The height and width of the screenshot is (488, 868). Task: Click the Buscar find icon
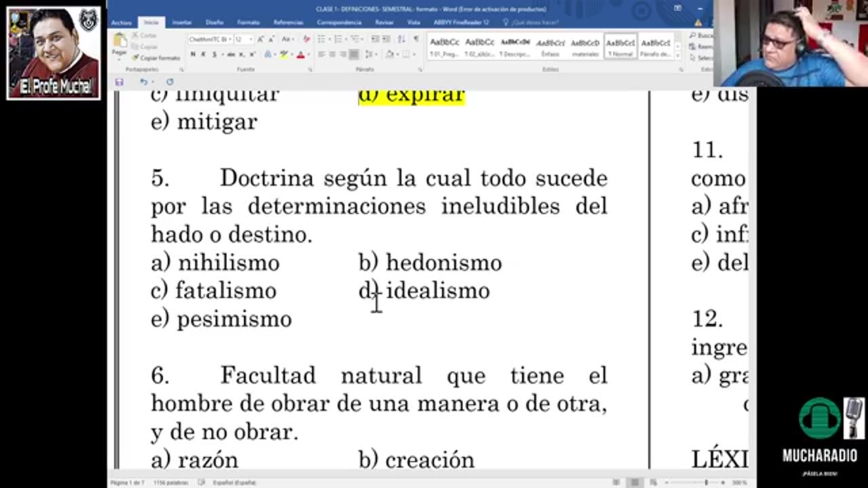coord(692,36)
